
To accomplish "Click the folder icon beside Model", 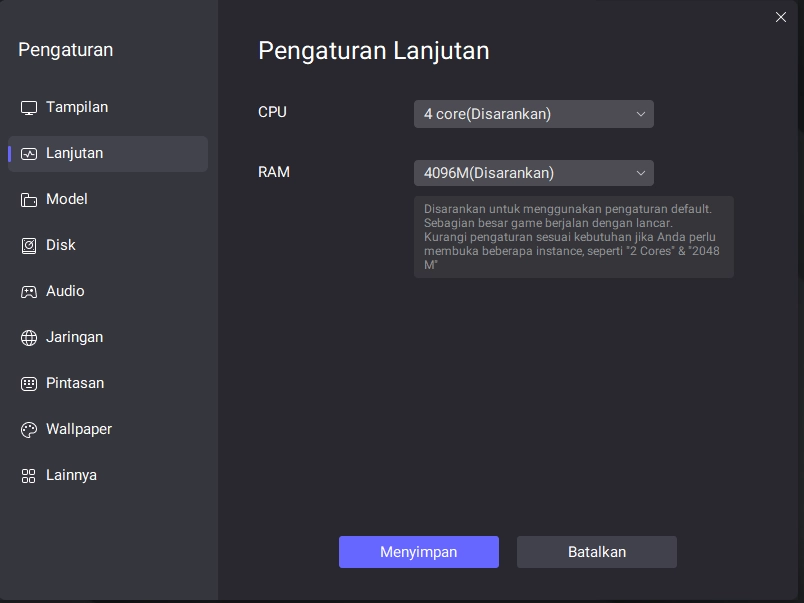I will click(x=28, y=200).
